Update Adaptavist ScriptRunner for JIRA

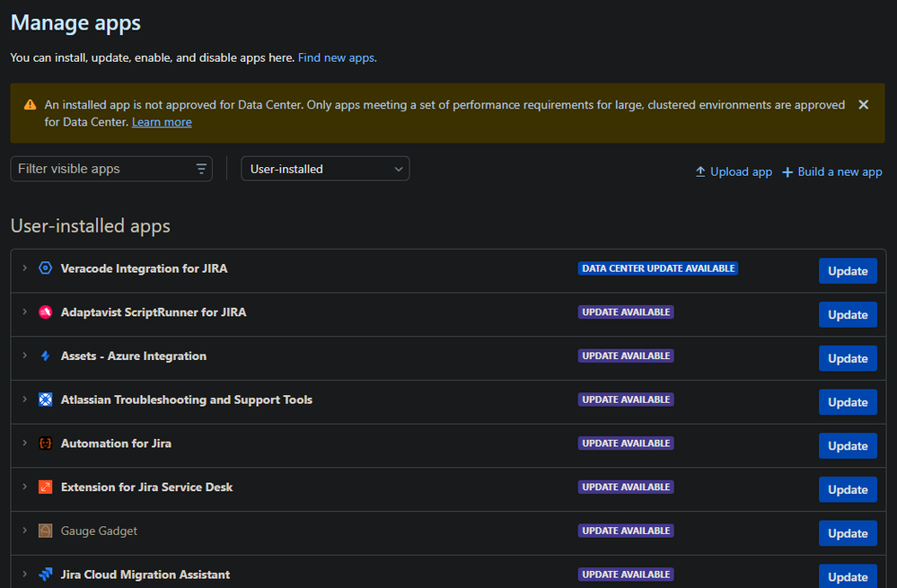tap(848, 314)
